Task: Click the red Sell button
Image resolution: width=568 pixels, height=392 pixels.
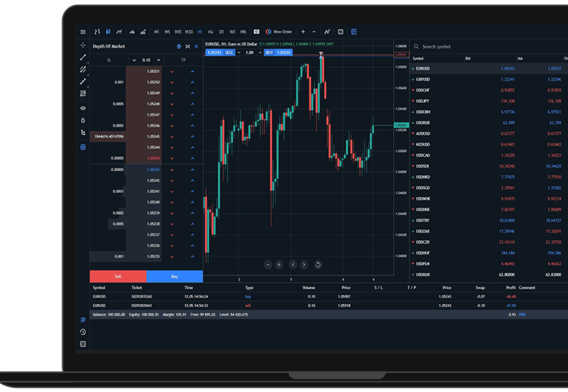Action: click(x=118, y=276)
